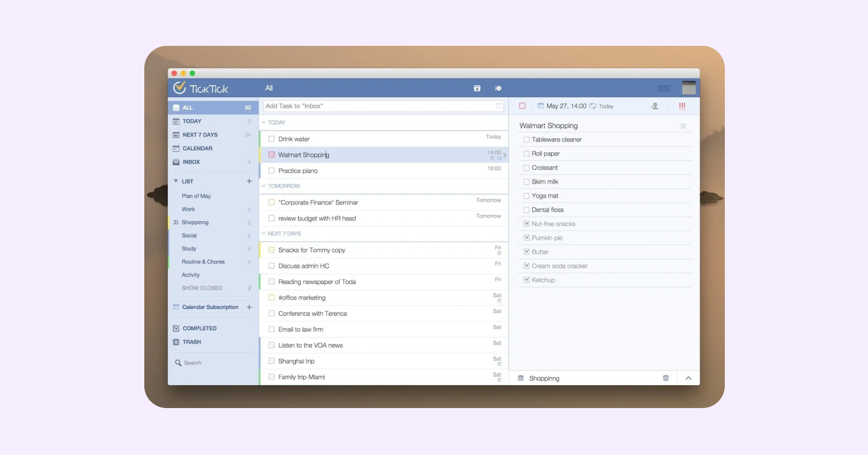Check the Practice piano task checkbox
This screenshot has width=868, height=455.
click(271, 171)
